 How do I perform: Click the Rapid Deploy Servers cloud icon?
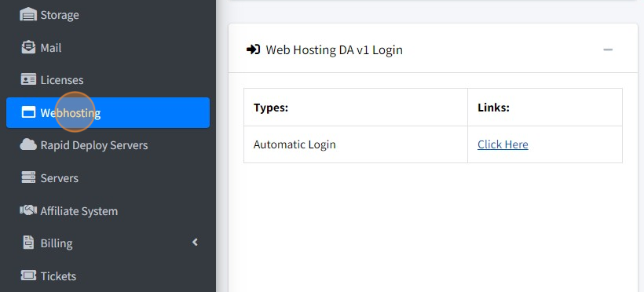[x=28, y=145]
